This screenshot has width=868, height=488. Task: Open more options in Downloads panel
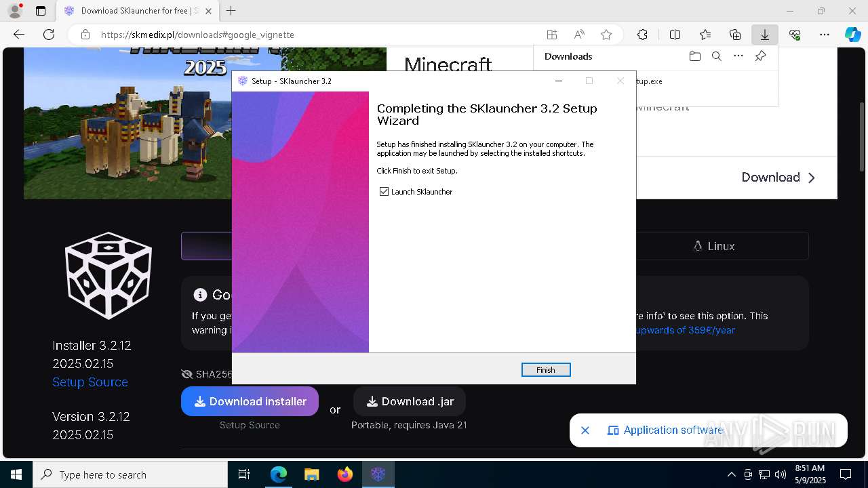(738, 56)
